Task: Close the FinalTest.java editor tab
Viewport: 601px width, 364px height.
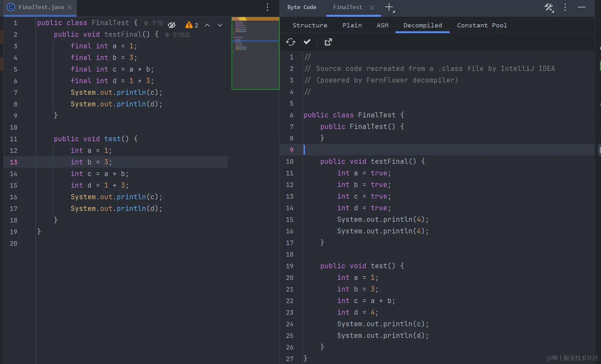Action: pyautogui.click(x=70, y=7)
